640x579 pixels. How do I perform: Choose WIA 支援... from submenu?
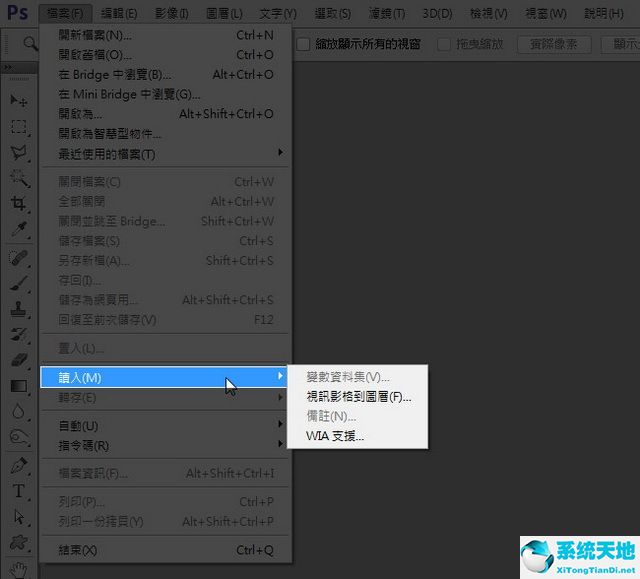coord(358,436)
